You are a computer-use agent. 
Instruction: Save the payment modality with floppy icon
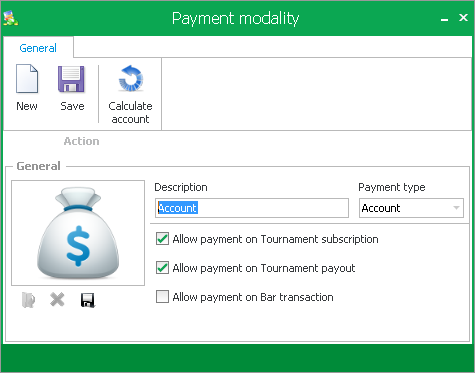tap(71, 79)
